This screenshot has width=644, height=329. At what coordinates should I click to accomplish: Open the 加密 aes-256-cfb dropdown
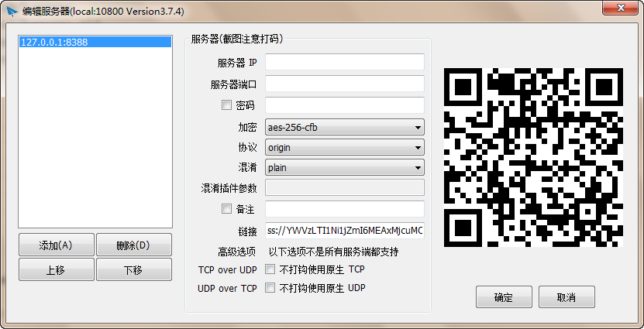(x=345, y=127)
